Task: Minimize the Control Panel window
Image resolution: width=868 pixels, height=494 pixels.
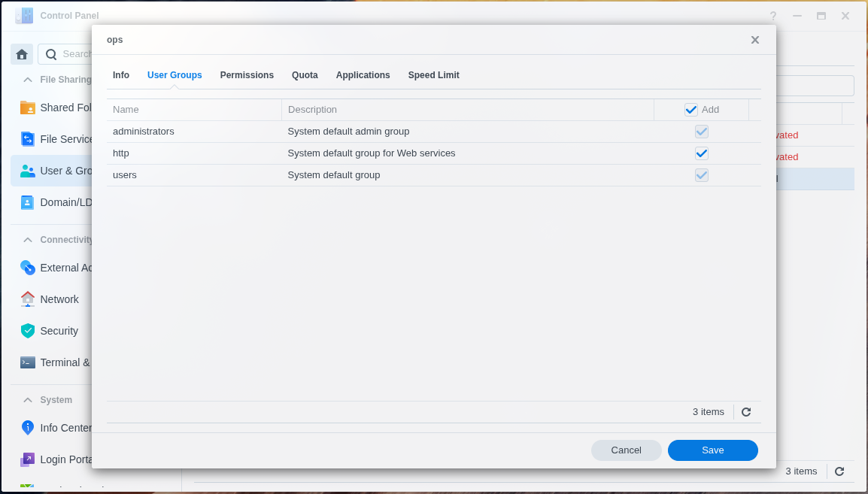Action: 797,16
